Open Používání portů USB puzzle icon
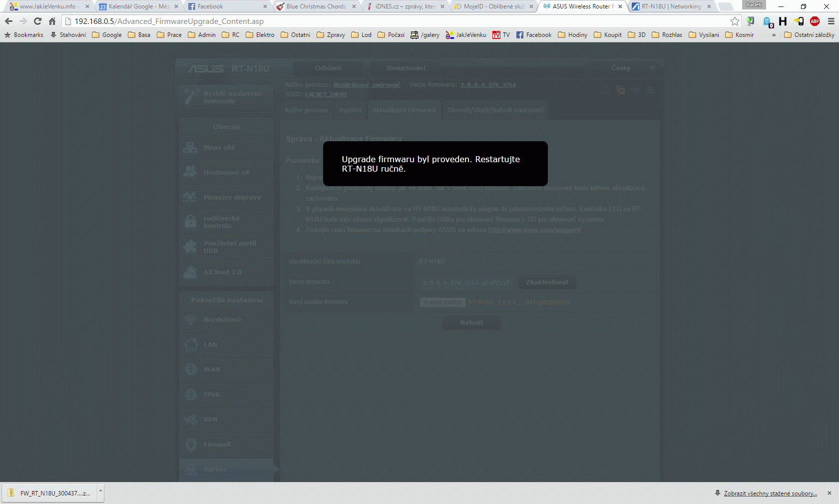Image resolution: width=839 pixels, height=504 pixels. 190,247
